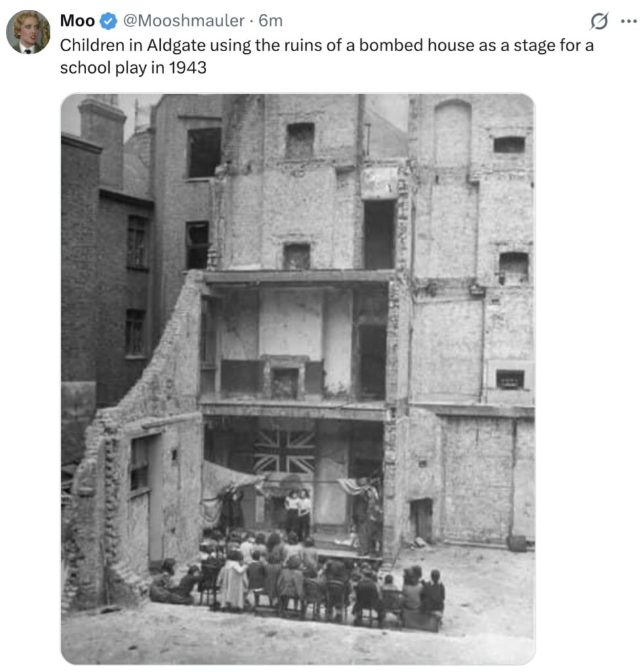Click the verified badge beside Moo's name
Screen dimensions: 640x672
[108, 21]
